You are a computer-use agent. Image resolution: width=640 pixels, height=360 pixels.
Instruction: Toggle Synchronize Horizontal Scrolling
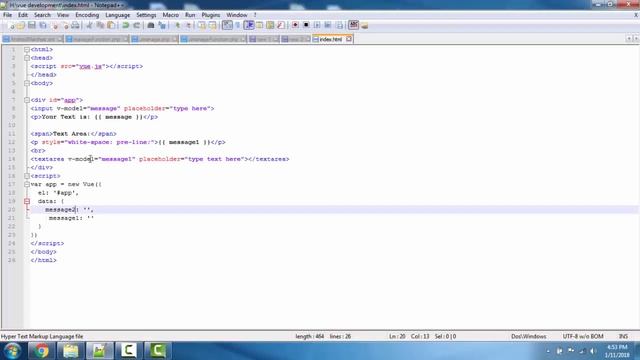point(212,25)
